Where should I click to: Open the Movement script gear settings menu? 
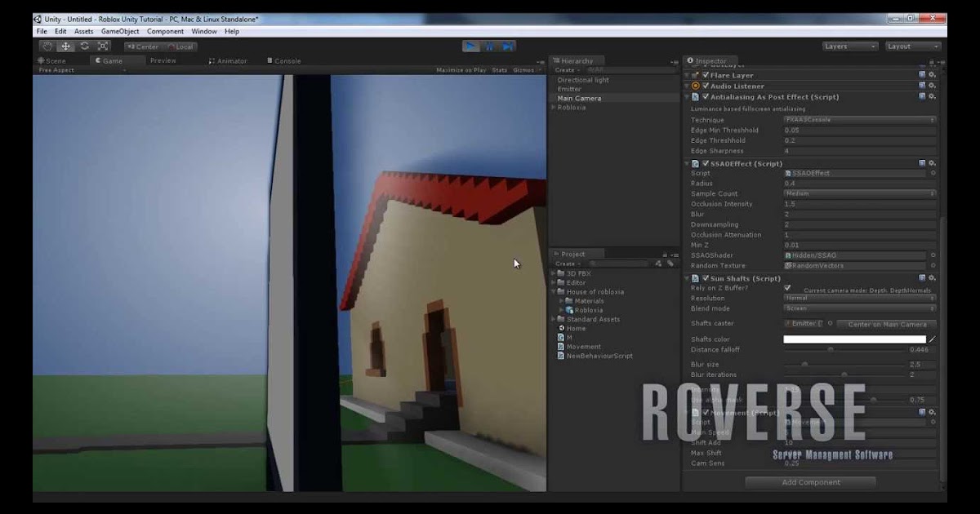[932, 413]
